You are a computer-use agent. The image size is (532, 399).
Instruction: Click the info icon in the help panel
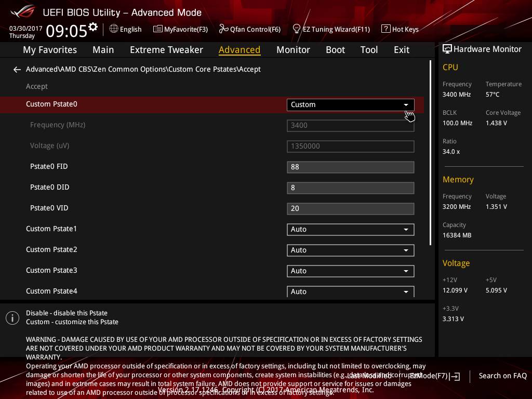(x=12, y=318)
